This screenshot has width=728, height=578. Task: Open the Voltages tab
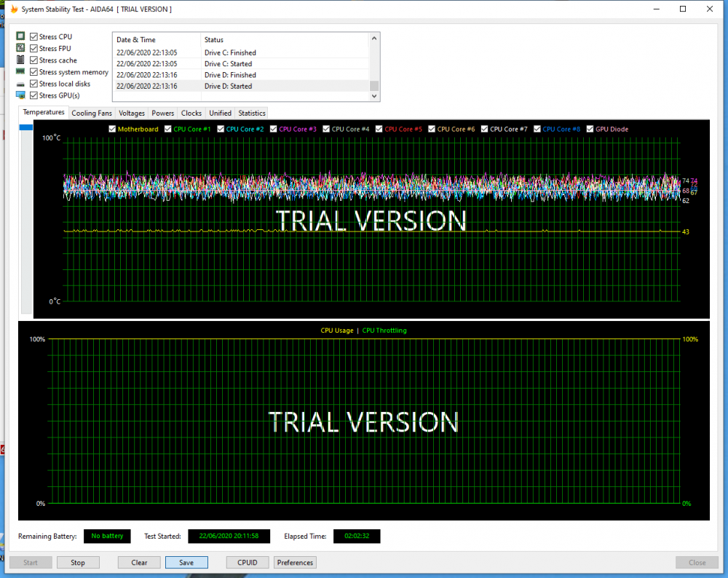[x=131, y=113]
